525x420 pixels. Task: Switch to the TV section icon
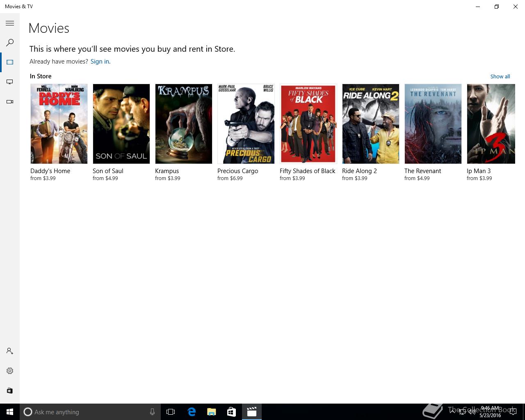(10, 82)
